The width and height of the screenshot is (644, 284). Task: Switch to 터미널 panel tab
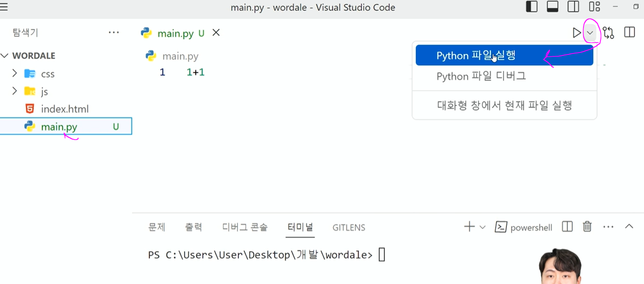[x=300, y=227]
